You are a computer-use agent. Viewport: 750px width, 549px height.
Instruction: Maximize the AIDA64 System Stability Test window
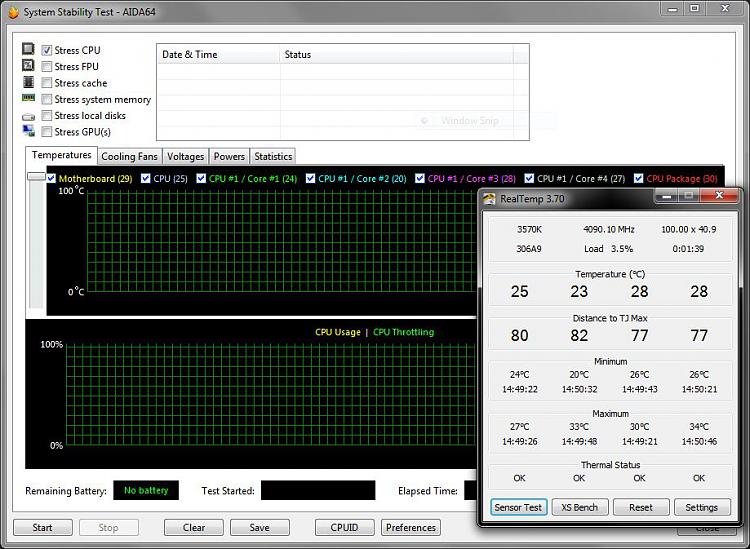tap(695, 8)
